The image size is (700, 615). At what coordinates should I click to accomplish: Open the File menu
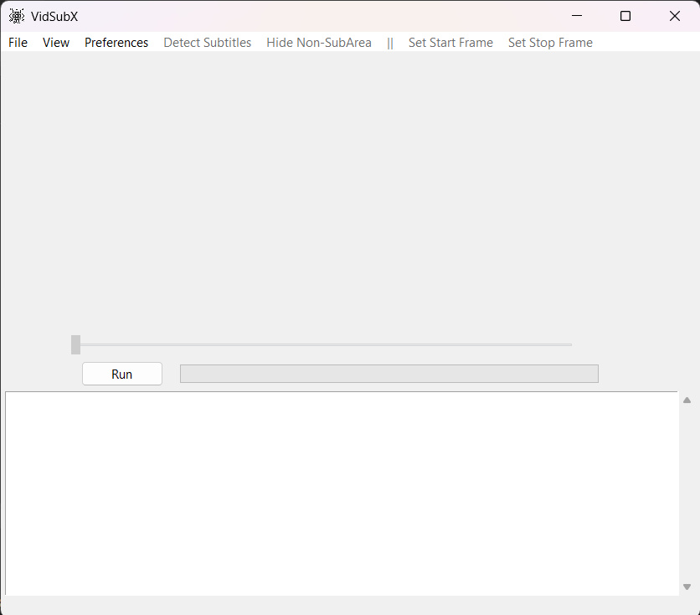tap(18, 43)
